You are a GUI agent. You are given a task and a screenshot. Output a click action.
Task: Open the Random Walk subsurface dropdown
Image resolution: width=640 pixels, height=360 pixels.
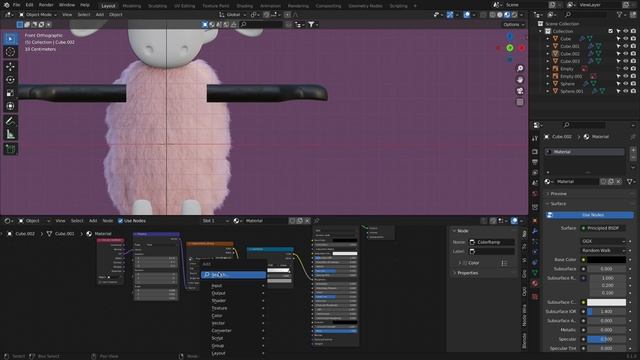coord(603,250)
